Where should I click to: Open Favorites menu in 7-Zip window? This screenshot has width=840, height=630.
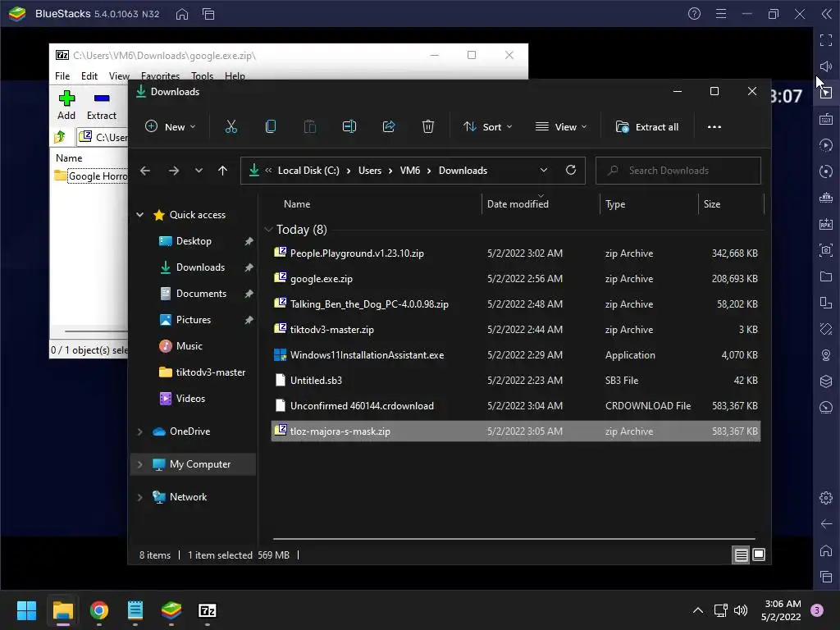160,76
